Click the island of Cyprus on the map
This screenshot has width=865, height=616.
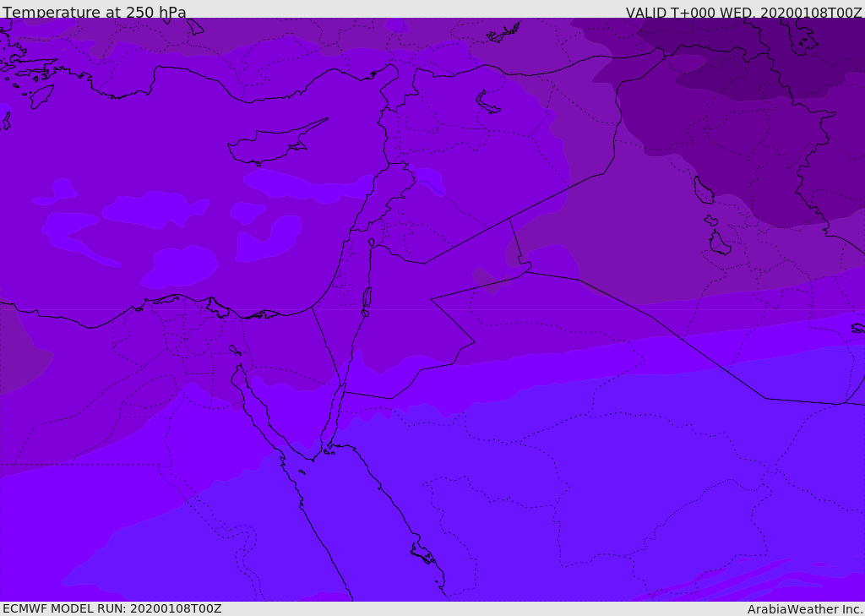click(x=276, y=144)
